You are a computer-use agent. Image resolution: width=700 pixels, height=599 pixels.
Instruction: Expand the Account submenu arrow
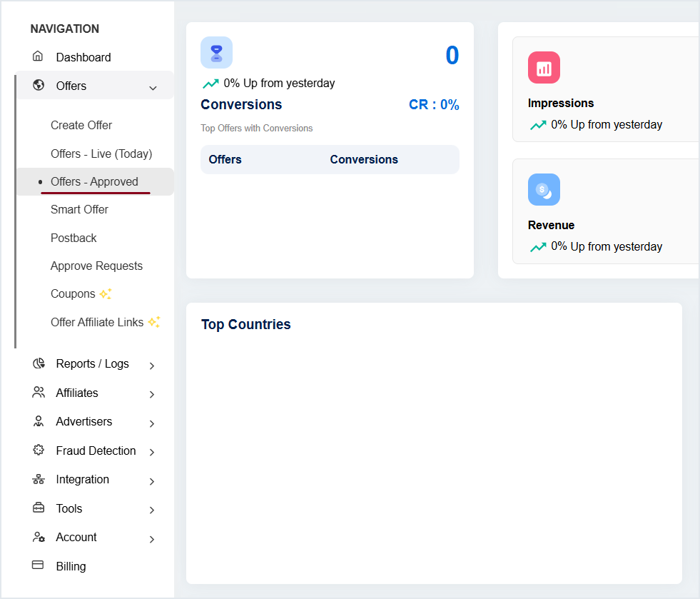[152, 539]
